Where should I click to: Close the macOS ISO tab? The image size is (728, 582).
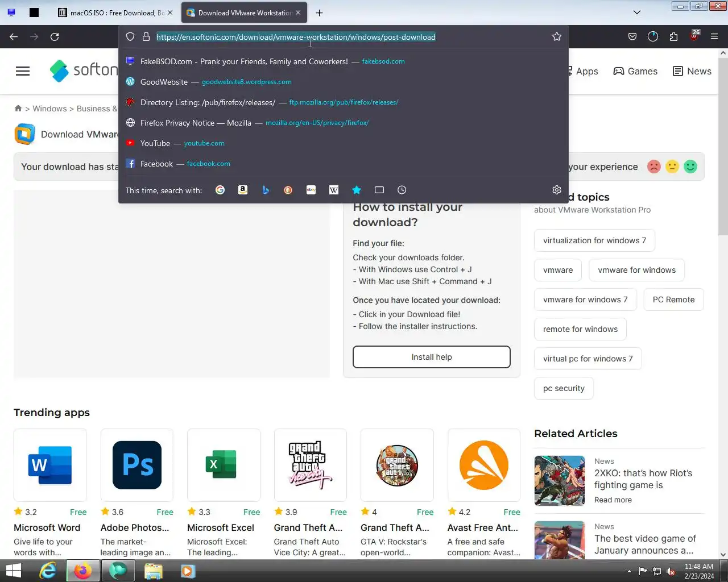pyautogui.click(x=169, y=13)
